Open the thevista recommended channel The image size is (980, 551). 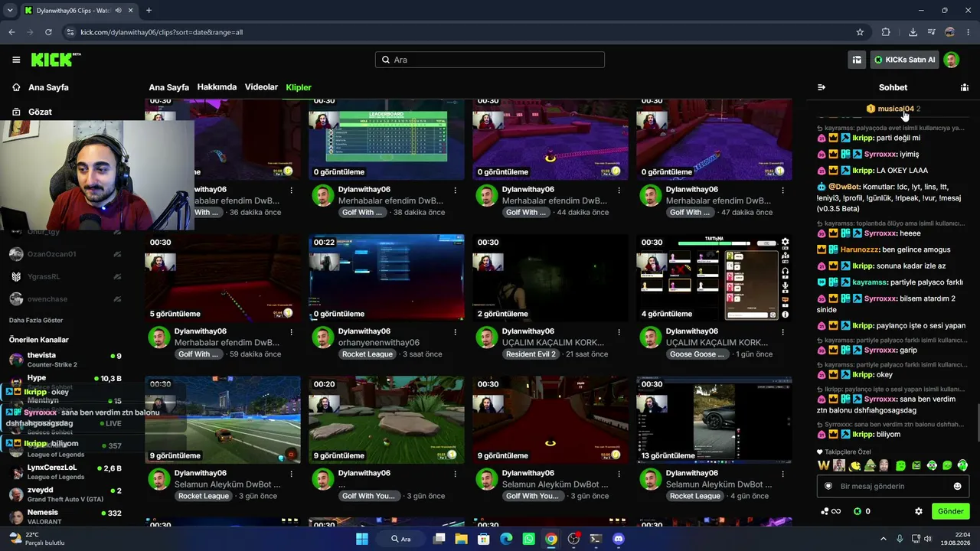(65, 360)
